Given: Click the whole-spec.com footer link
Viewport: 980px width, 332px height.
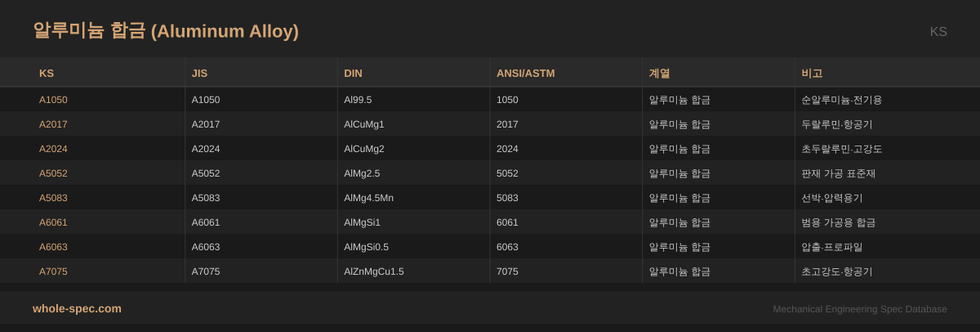Looking at the screenshot, I should pyautogui.click(x=77, y=308).
